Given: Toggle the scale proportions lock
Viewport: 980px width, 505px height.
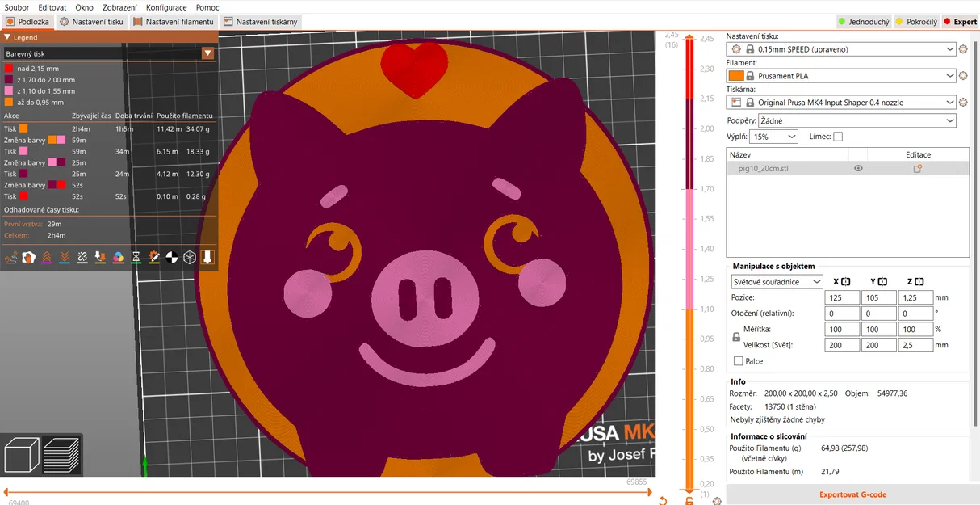Looking at the screenshot, I should pyautogui.click(x=735, y=337).
